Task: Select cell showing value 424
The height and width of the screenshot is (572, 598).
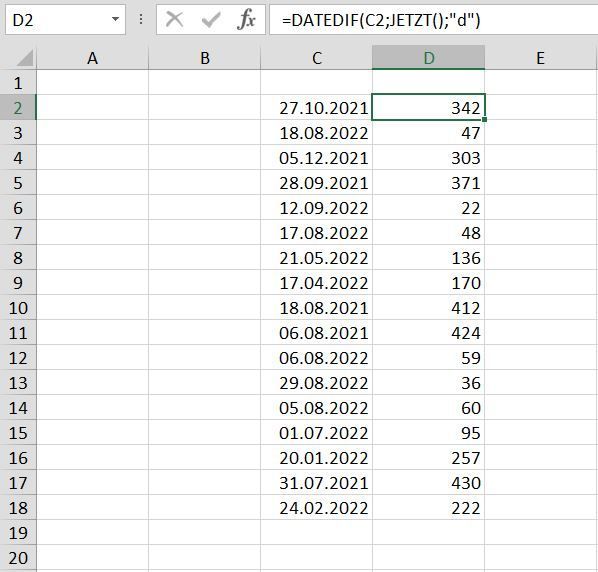Action: [429, 333]
